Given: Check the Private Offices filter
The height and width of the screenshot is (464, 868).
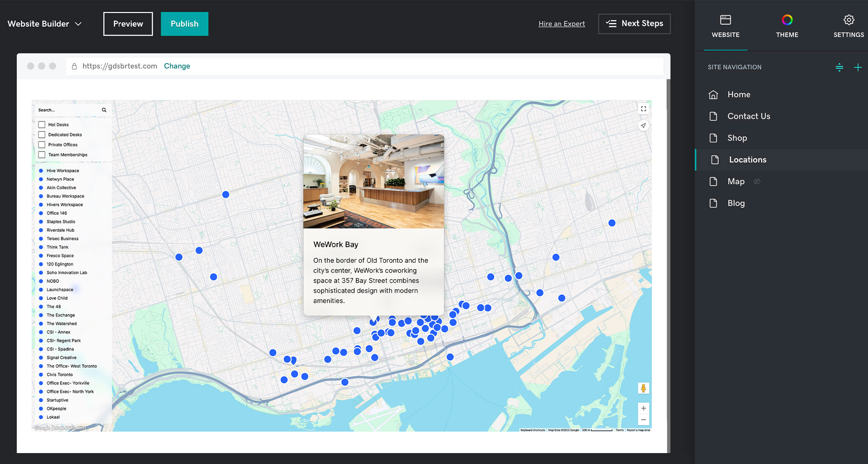Looking at the screenshot, I should [x=42, y=145].
